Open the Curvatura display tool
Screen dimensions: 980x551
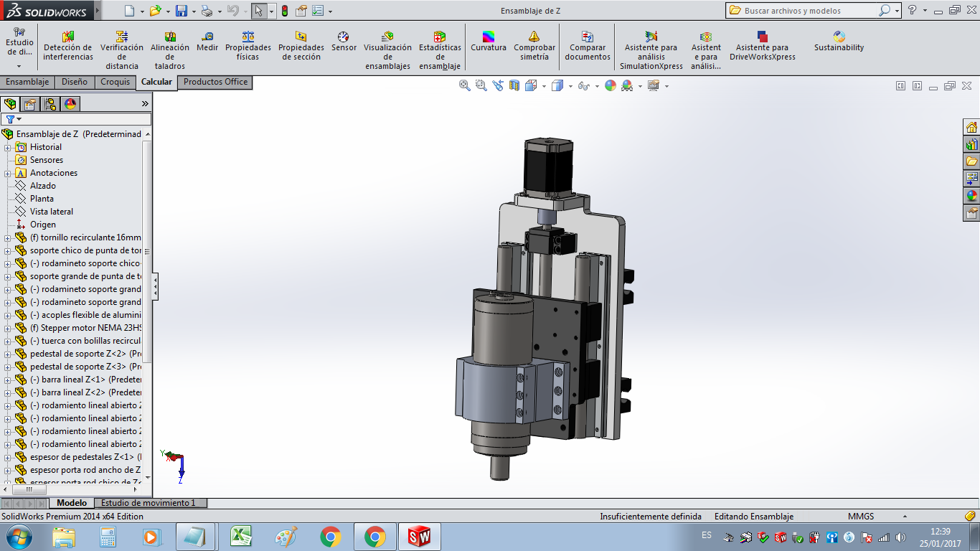pyautogui.click(x=488, y=42)
